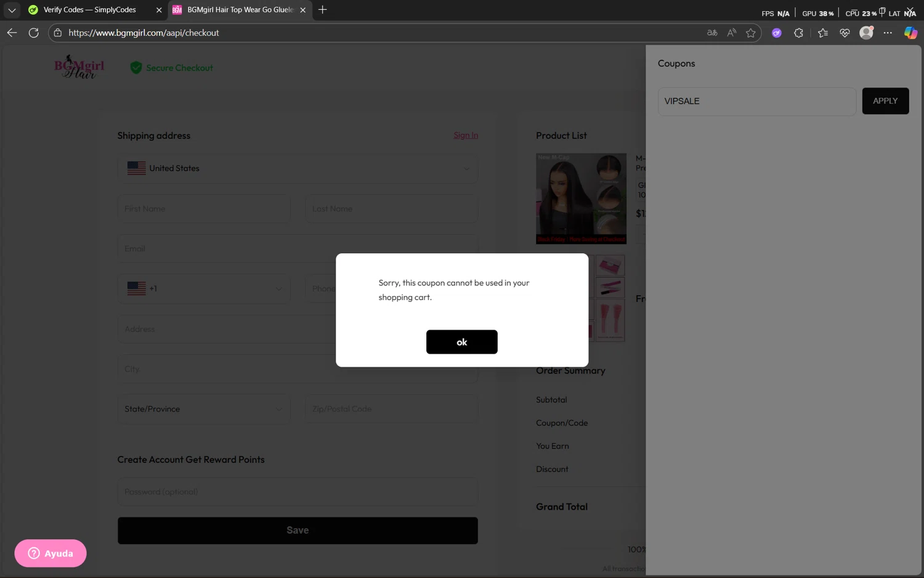Click the You Earn row label

click(553, 446)
